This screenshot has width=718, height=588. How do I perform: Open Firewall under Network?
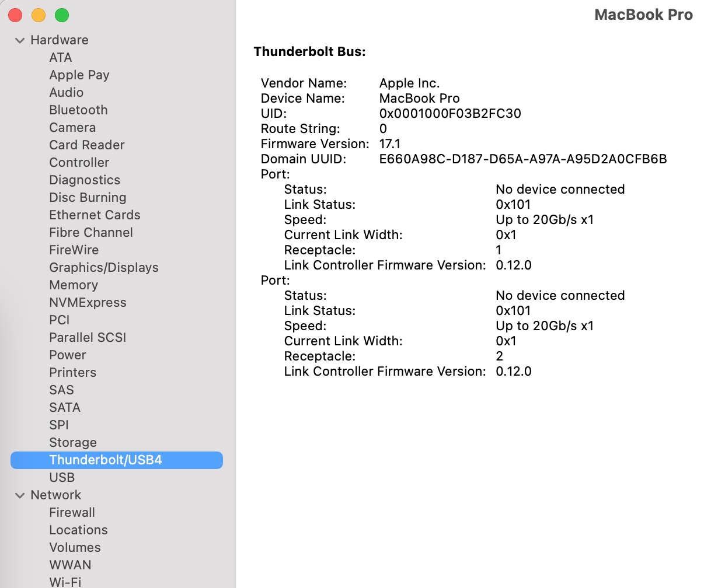point(72,513)
